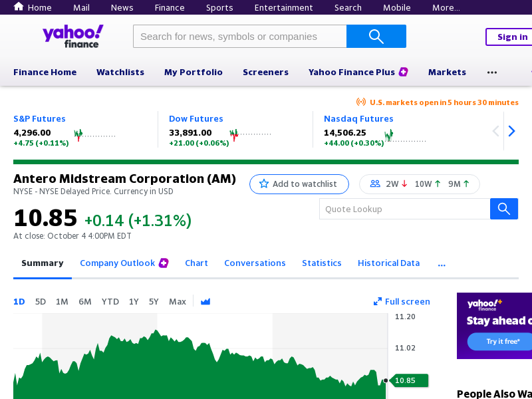Image resolution: width=532 pixels, height=399 pixels.
Task: Select the Max chart range
Action: (x=178, y=302)
